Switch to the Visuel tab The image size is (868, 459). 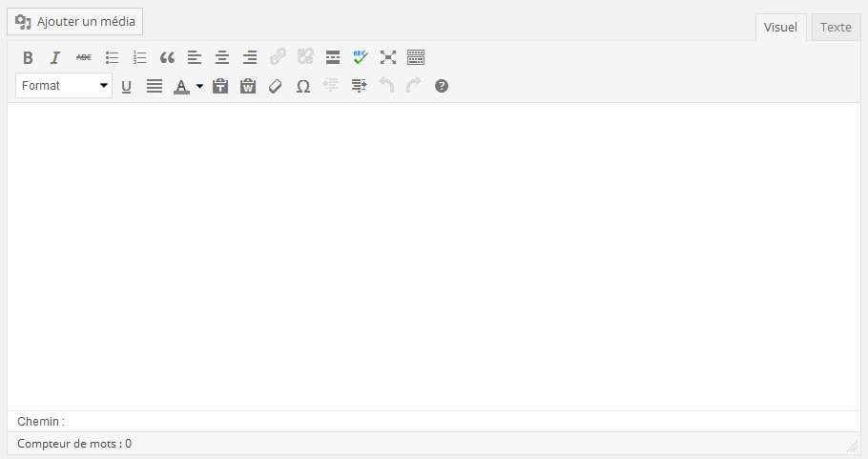point(780,28)
